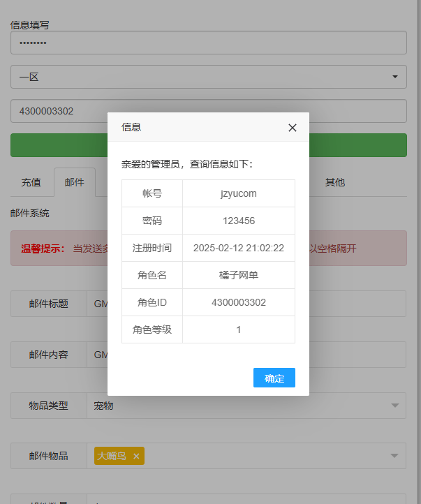Click into the 邮件标题 text field
The height and width of the screenshot is (504, 421).
(x=97, y=304)
